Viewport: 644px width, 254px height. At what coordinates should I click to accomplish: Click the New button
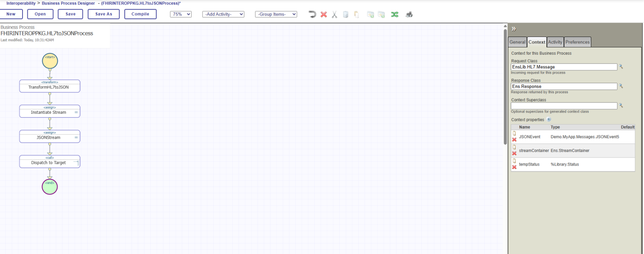pos(11,14)
